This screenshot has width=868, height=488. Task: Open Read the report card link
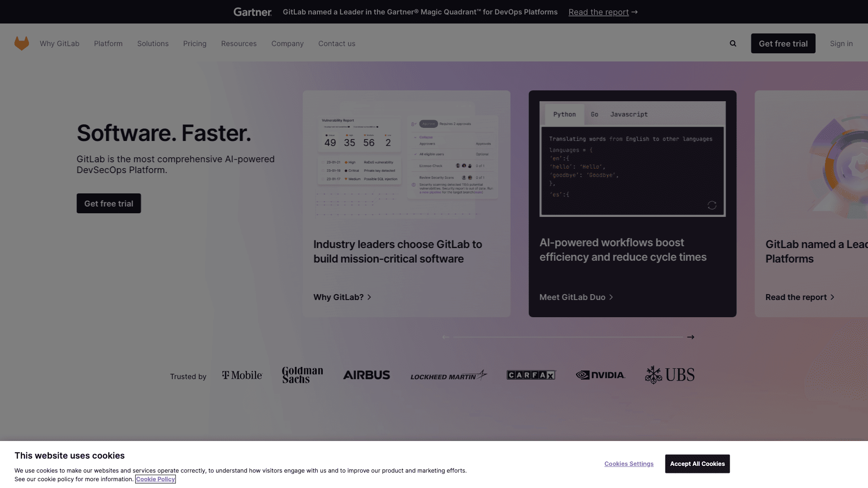click(800, 297)
